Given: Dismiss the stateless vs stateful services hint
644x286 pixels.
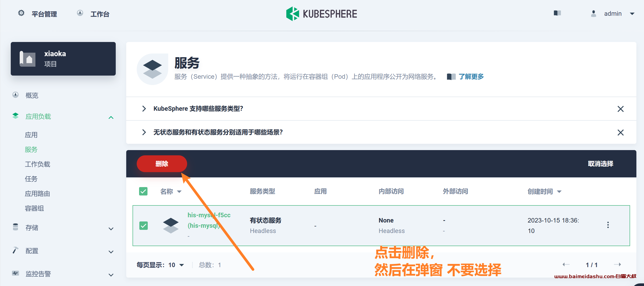Looking at the screenshot, I should coord(620,133).
